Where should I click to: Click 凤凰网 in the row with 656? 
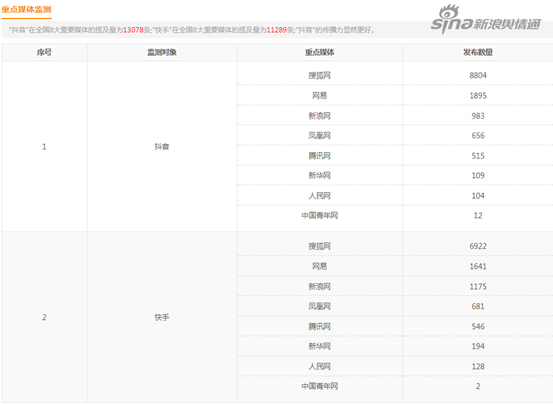click(320, 135)
